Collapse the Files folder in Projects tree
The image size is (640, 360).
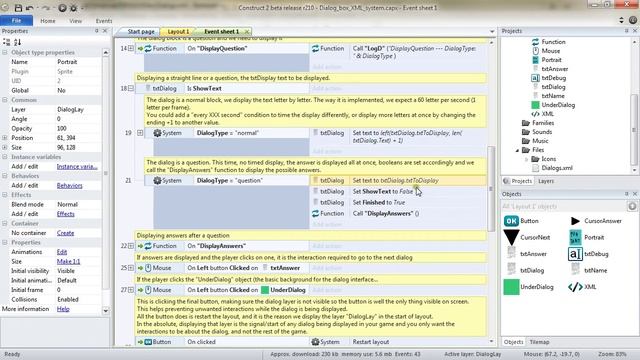[x=518, y=150]
